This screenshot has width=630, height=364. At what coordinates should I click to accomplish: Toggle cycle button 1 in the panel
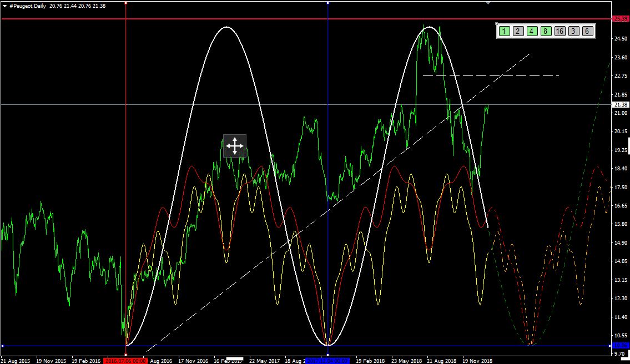coord(504,31)
